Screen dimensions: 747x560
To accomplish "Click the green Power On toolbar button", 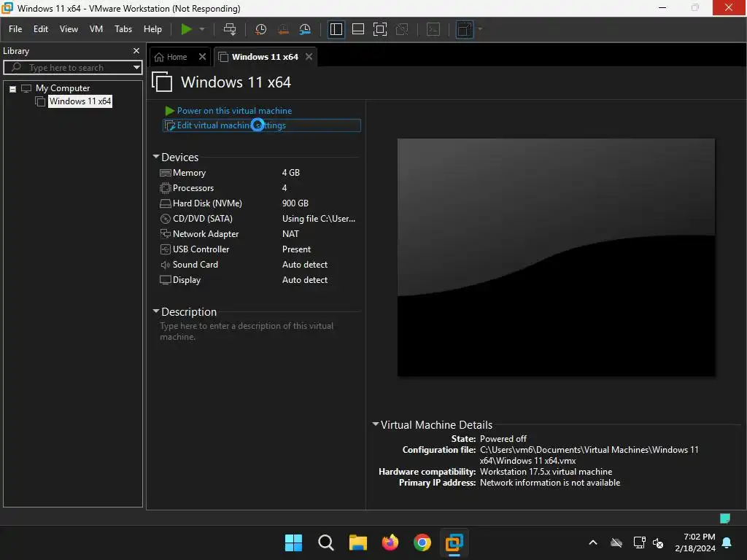I will pos(186,29).
